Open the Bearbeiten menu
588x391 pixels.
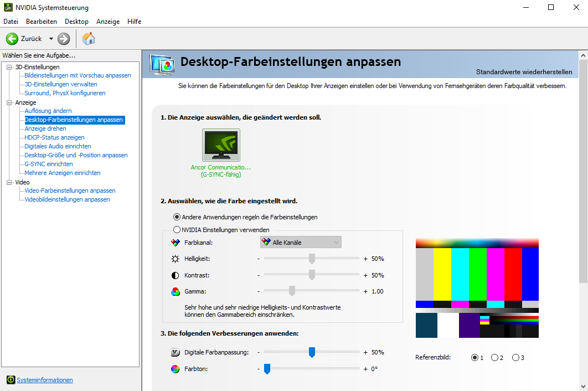click(x=42, y=22)
